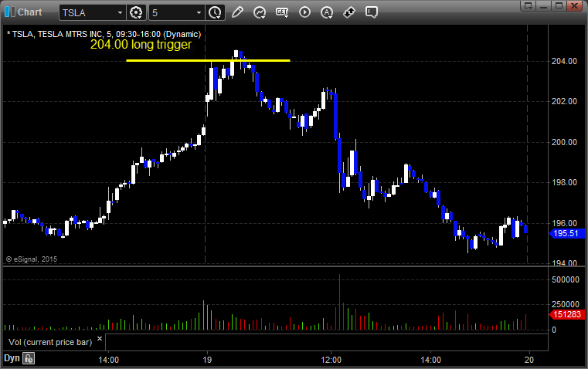Click the 20 date label on time axis

[x=529, y=360]
